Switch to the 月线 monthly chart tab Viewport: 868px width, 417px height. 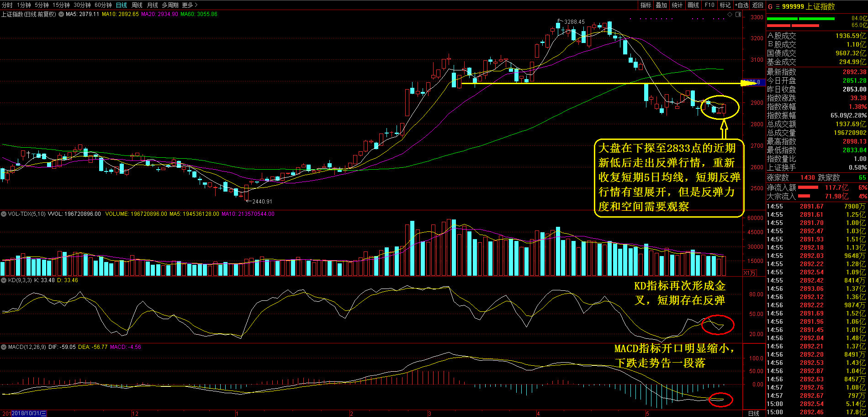point(153,5)
